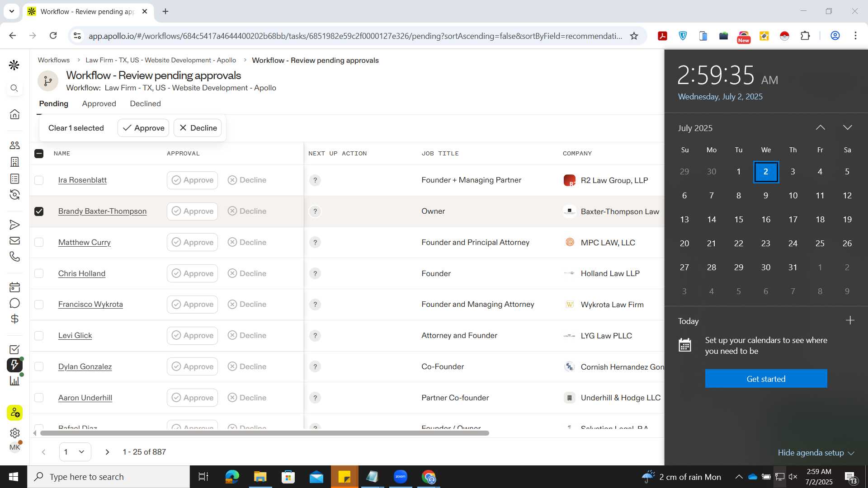This screenshot has height=488, width=868.
Task: Open Calls phone icon in sidebar
Action: (x=14, y=257)
